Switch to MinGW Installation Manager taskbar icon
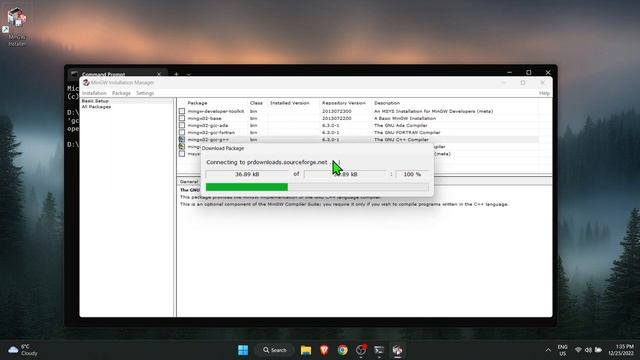 (398, 350)
